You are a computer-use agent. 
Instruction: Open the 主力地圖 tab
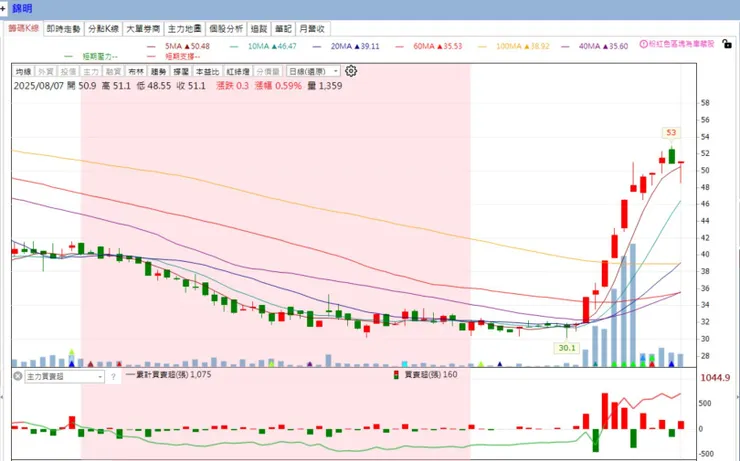185,29
